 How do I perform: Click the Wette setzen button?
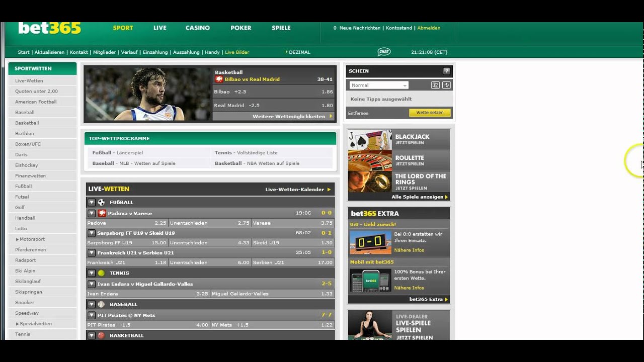pyautogui.click(x=430, y=113)
